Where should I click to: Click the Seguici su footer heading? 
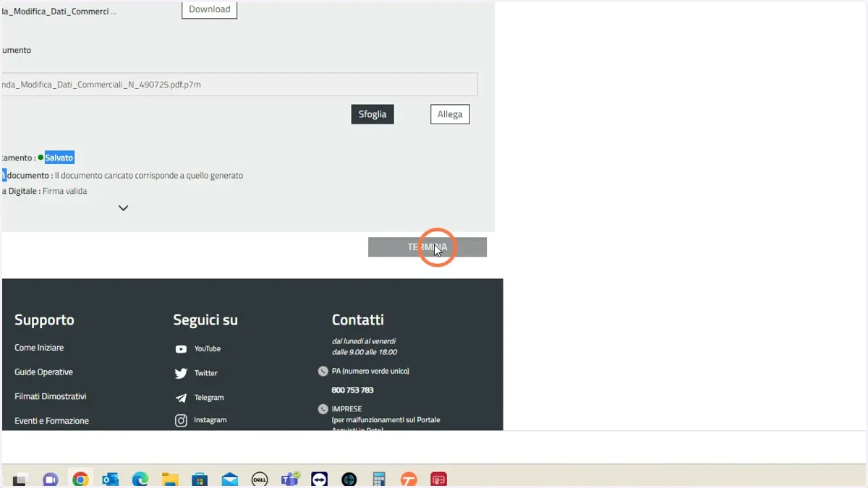pyautogui.click(x=205, y=320)
